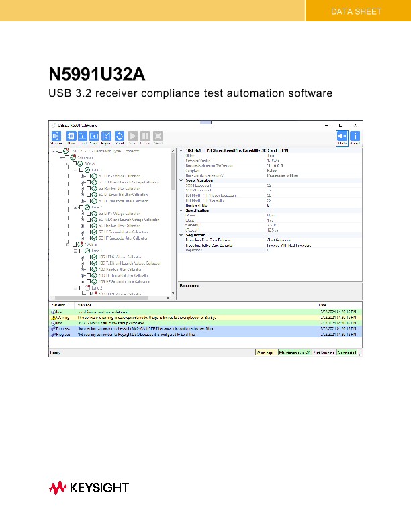The height and width of the screenshot is (532, 411).
Task: Click the New toolbar icon
Action: click(71, 136)
